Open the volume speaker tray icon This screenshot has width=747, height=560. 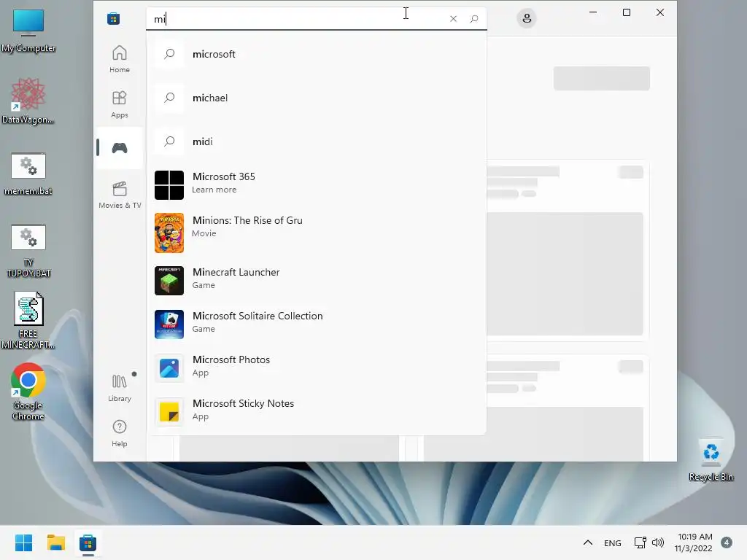point(658,542)
